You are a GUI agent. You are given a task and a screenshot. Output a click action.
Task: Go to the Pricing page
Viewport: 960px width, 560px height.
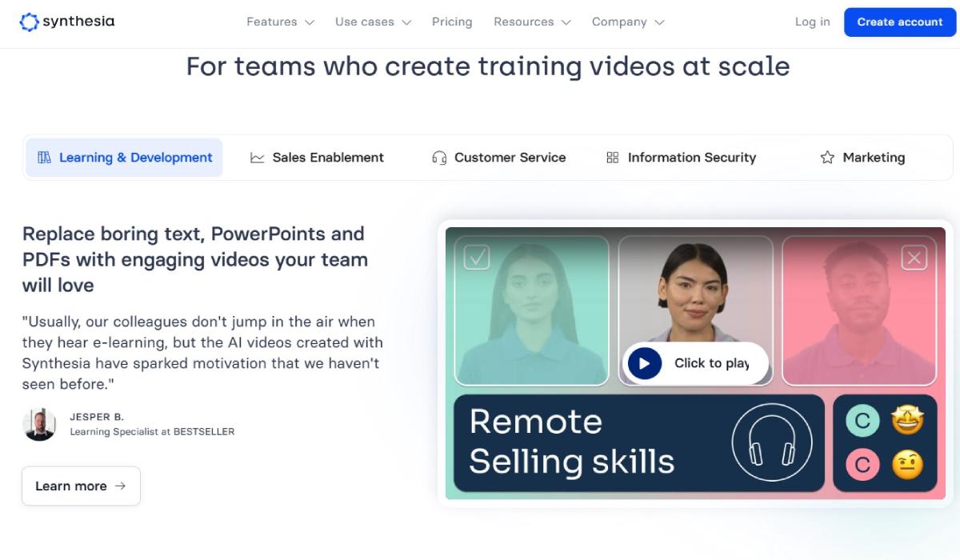(x=452, y=22)
